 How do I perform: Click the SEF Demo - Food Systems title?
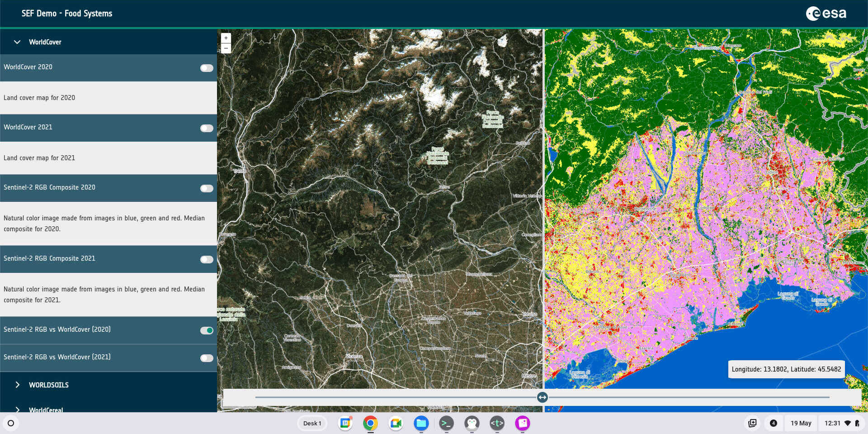click(x=67, y=14)
